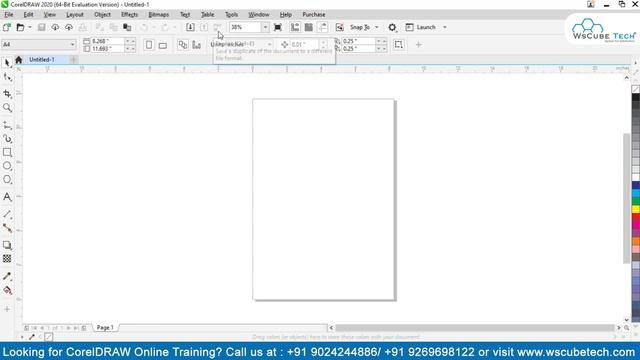Switch to the Untitled-1 document tab
Viewport: 640px width, 360px height.
(x=41, y=60)
